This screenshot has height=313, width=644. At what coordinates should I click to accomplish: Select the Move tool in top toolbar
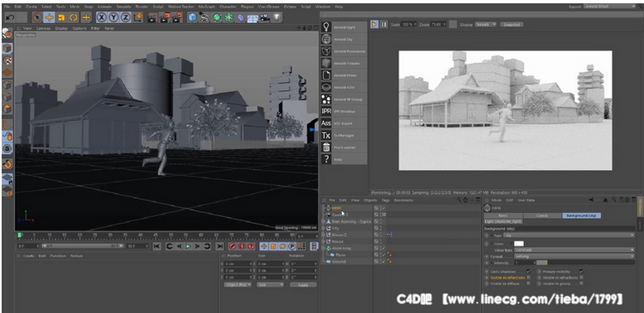49,17
